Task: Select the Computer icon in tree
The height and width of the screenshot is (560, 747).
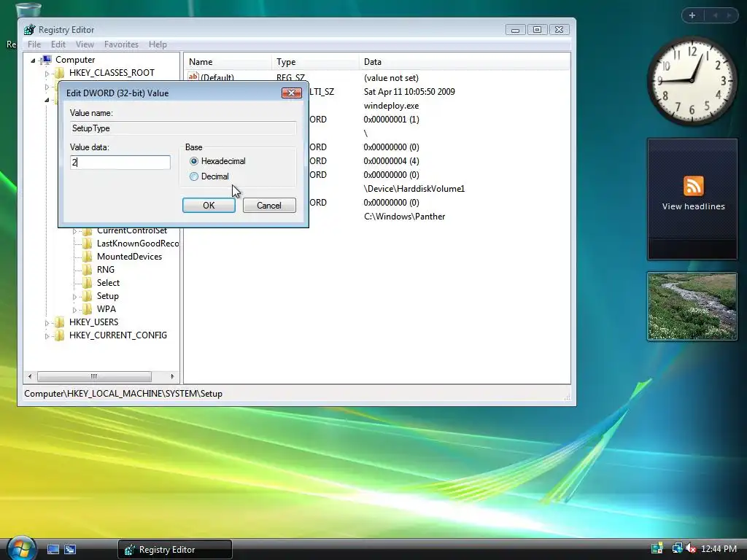Action: [x=47, y=60]
